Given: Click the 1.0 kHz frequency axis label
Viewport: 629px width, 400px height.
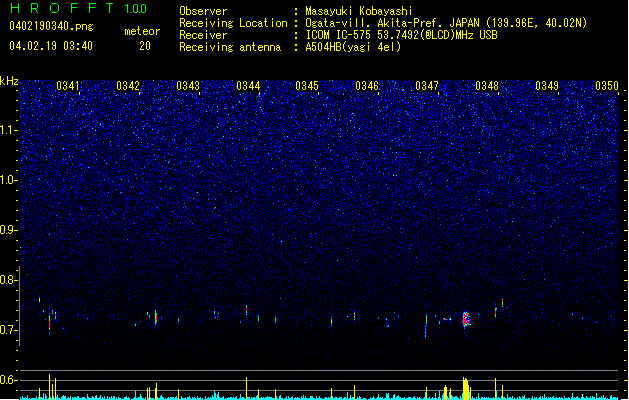Looking at the screenshot, I should coord(9,180).
